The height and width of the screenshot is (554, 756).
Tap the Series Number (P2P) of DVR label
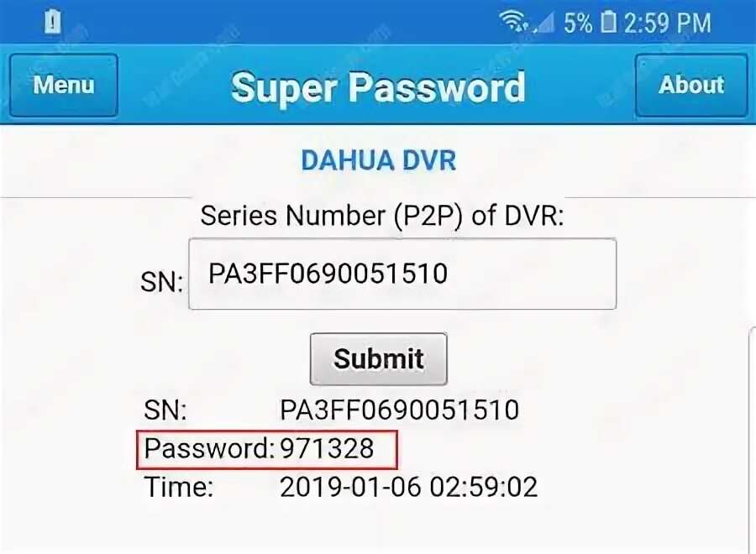coord(382,216)
